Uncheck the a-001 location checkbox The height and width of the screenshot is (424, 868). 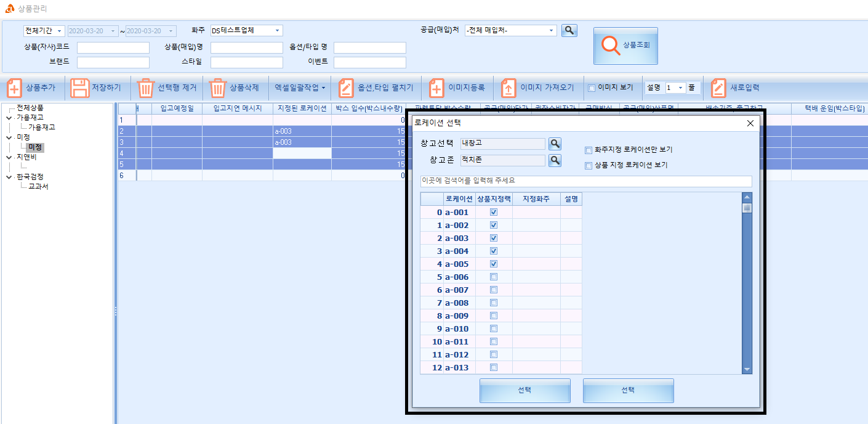[493, 212]
